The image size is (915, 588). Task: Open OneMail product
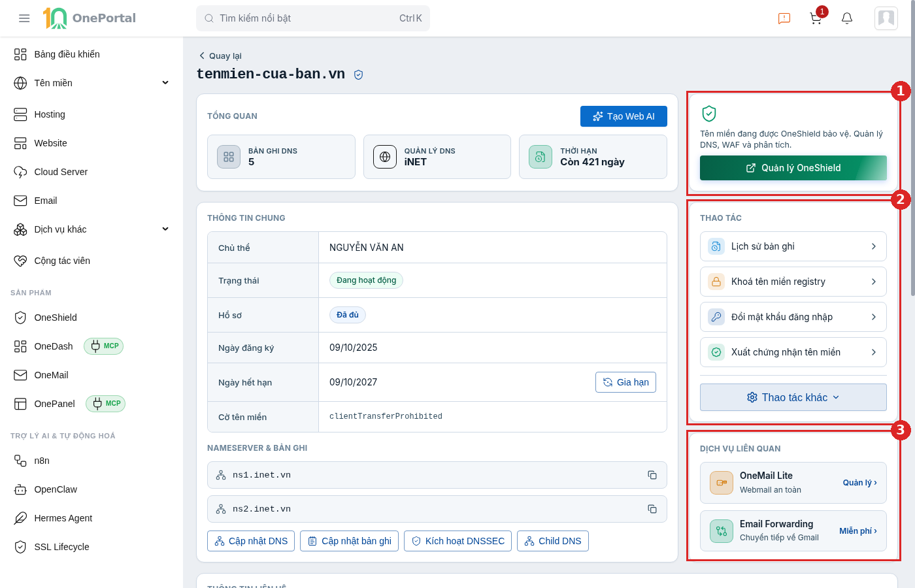(91, 375)
